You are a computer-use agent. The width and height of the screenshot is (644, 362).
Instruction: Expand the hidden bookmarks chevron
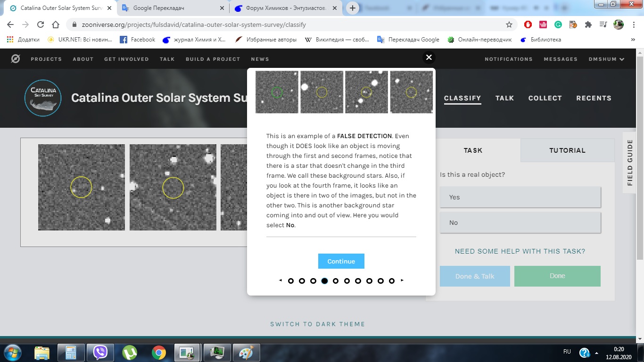tap(633, 40)
